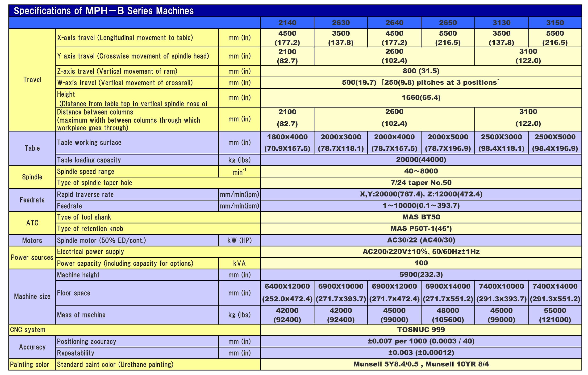
Task: Click the 'Type of tool shank' label
Action: click(84, 217)
